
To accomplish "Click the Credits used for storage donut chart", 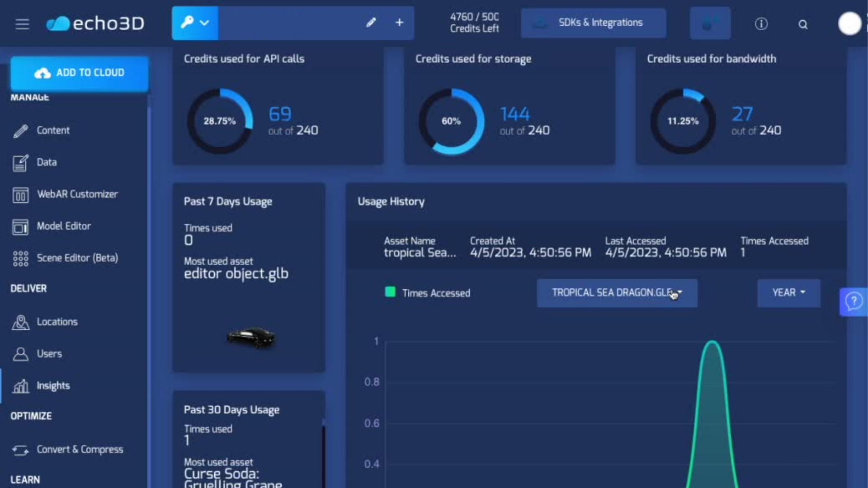I will 452,121.
